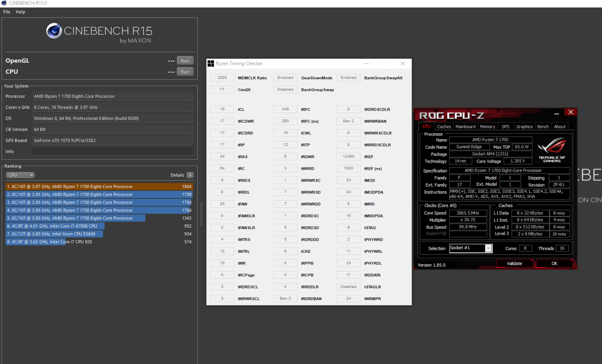Switch to About tab in CPU-Z

[x=560, y=127]
